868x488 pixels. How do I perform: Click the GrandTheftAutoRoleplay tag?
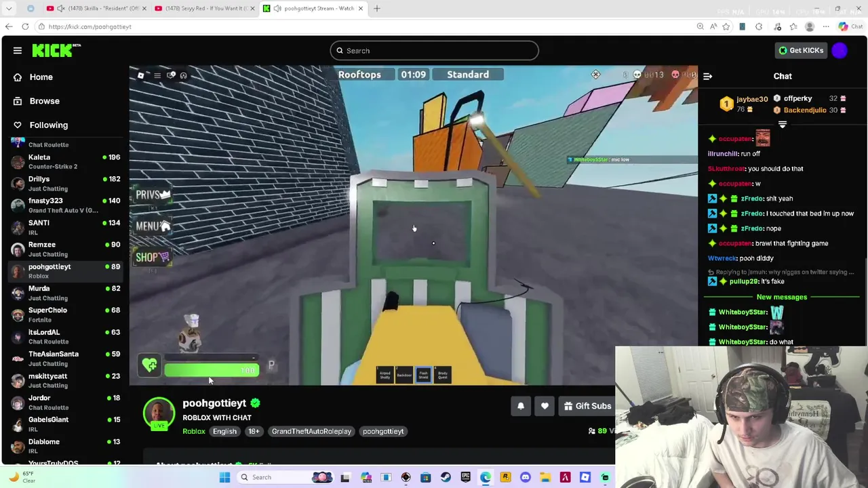tap(311, 431)
